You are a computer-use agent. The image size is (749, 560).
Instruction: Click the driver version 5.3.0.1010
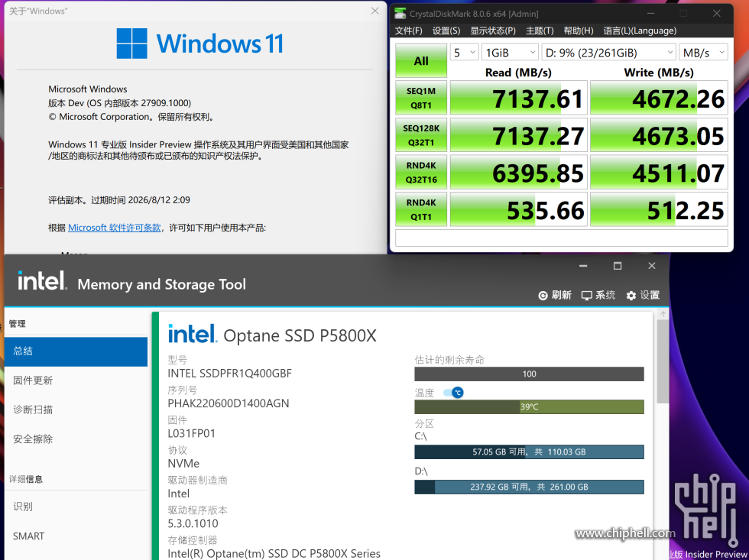[x=193, y=524]
